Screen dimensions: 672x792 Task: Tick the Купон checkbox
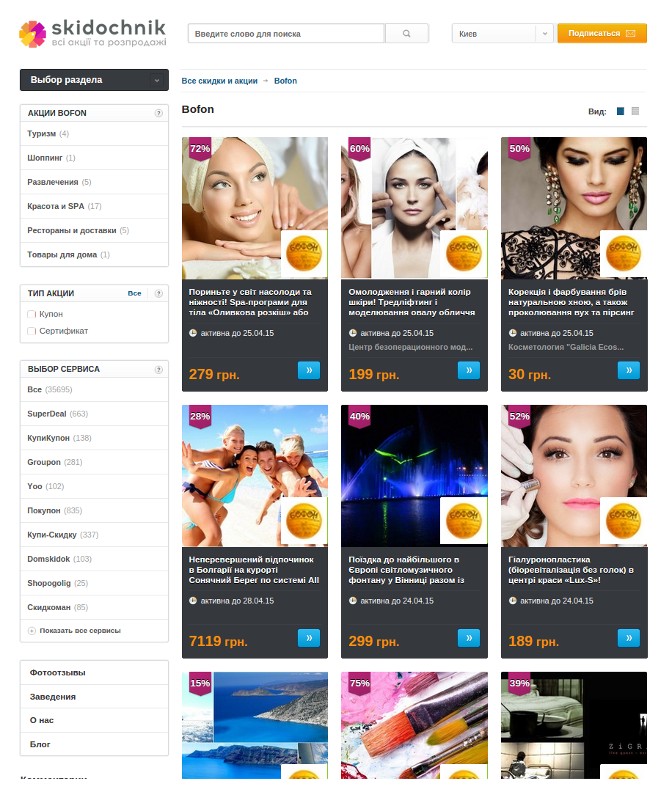coord(32,314)
